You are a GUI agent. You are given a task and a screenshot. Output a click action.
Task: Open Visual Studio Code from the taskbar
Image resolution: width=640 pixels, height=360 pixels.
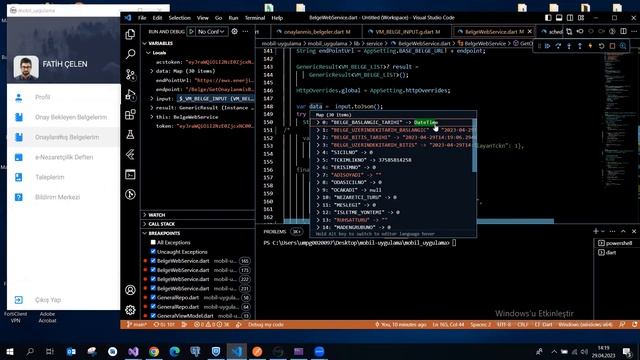click(237, 351)
